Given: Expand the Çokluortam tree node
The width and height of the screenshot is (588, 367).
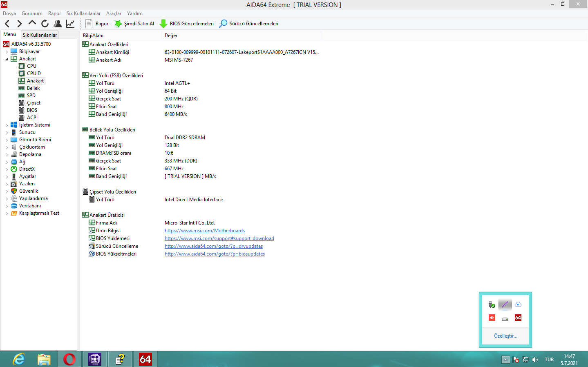Looking at the screenshot, I should pos(7,147).
